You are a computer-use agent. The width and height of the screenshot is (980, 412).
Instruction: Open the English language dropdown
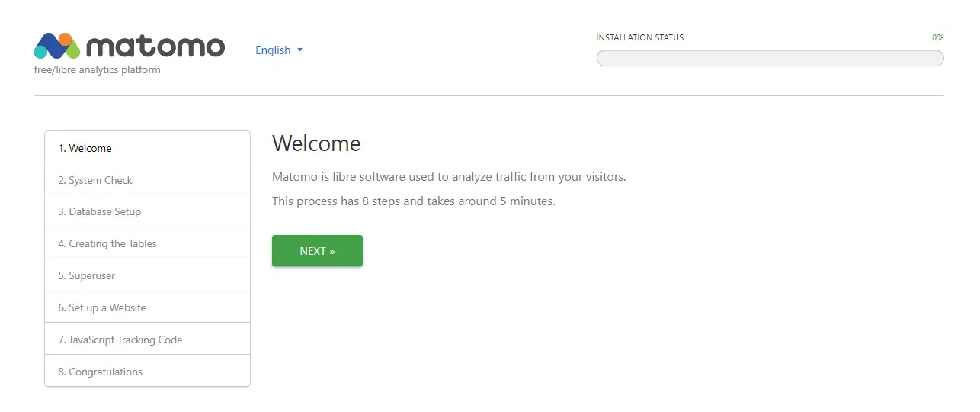(x=279, y=50)
